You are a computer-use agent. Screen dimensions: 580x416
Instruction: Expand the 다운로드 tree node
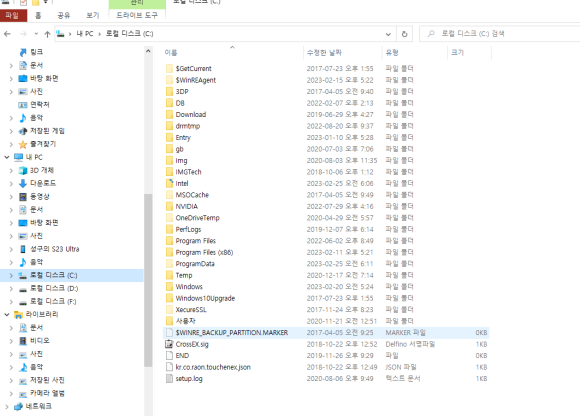11,183
